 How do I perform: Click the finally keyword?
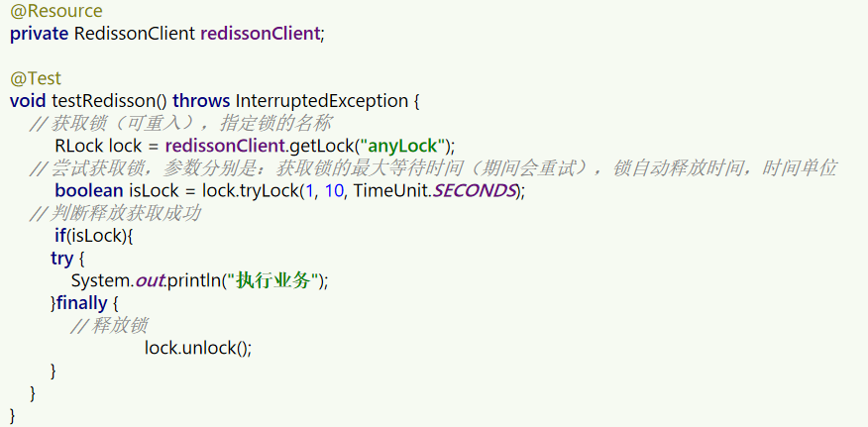[81, 303]
